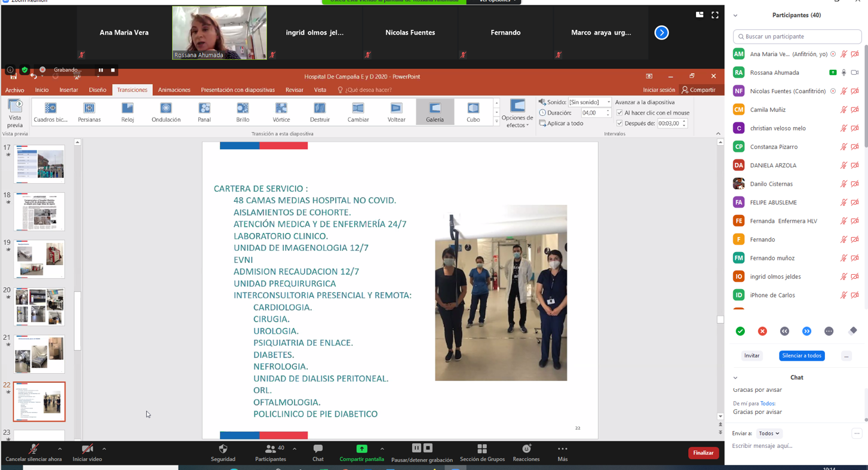The image size is (868, 470).
Task: Show next participants with blue arrow
Action: coord(661,32)
